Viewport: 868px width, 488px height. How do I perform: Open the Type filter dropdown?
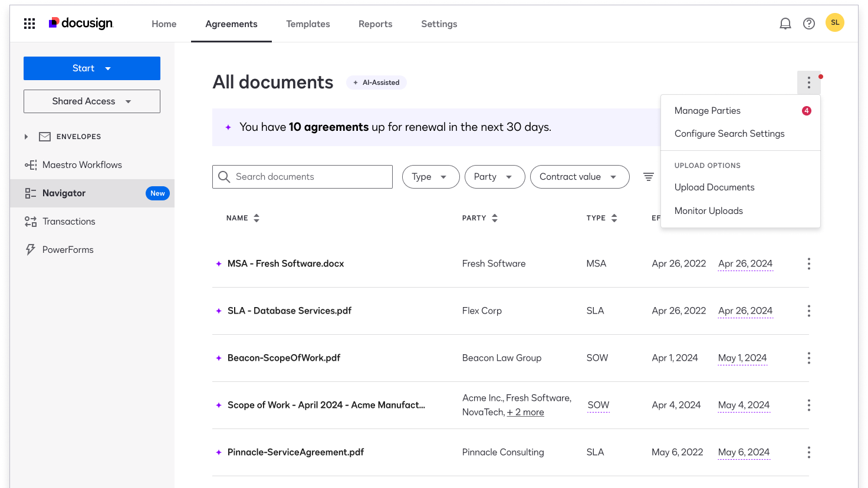point(430,177)
